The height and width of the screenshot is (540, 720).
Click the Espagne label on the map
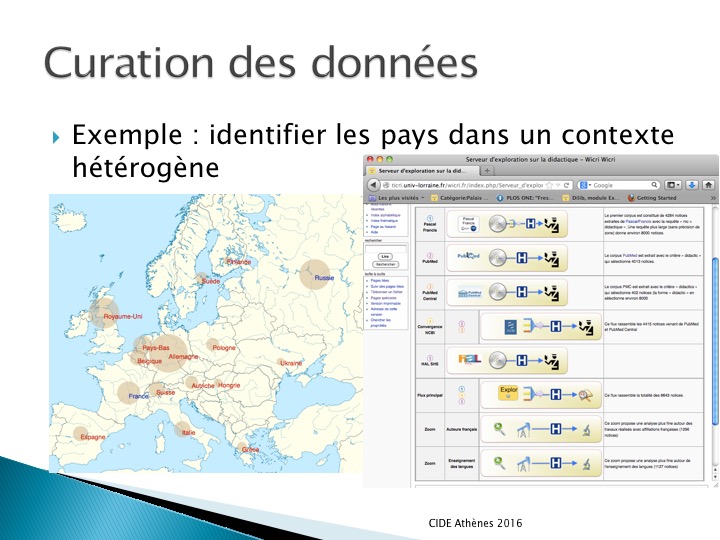(x=93, y=437)
